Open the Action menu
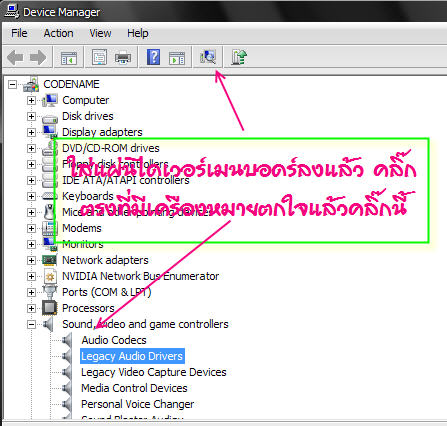This screenshot has height=426, width=447. click(x=58, y=33)
